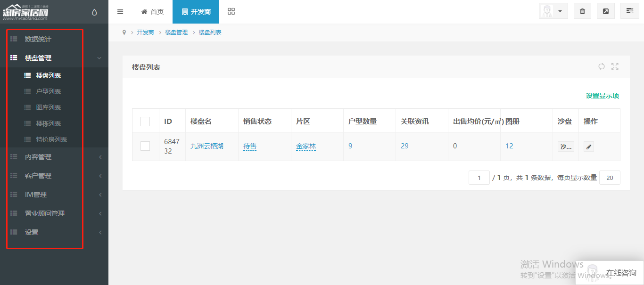Click the external link arrow icon
Image resolution: width=644 pixels, height=285 pixels.
tap(606, 11)
